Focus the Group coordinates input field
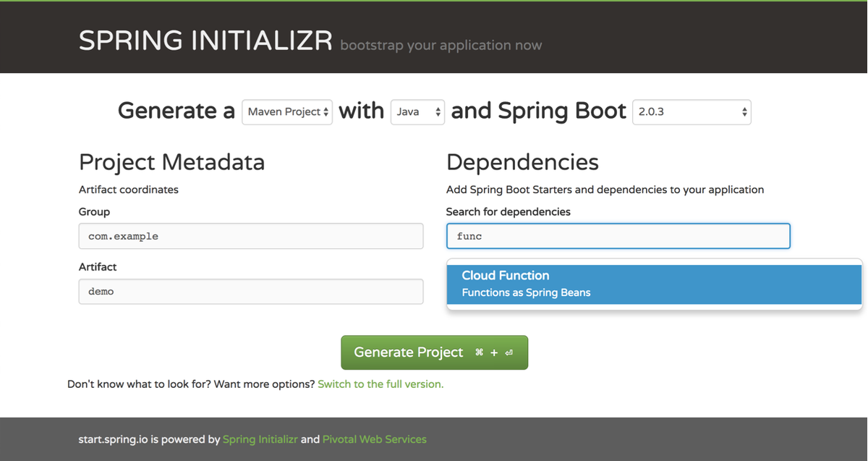Image resolution: width=868 pixels, height=461 pixels. 250,236
